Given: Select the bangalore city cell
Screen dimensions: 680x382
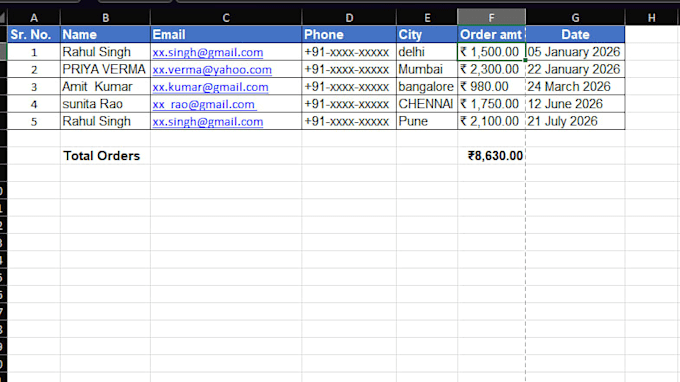Looking at the screenshot, I should coord(427,86).
